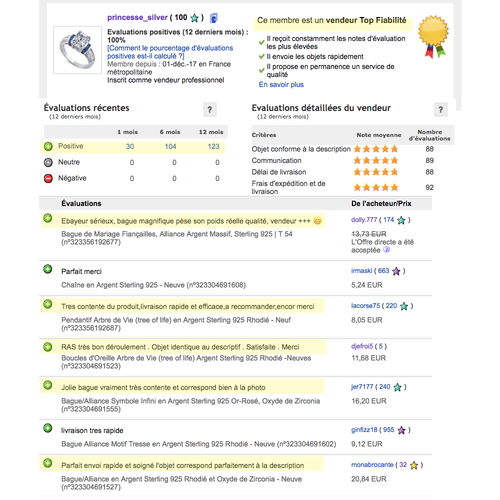Click the Top Fiabilité gold ribbon badge

(433, 37)
